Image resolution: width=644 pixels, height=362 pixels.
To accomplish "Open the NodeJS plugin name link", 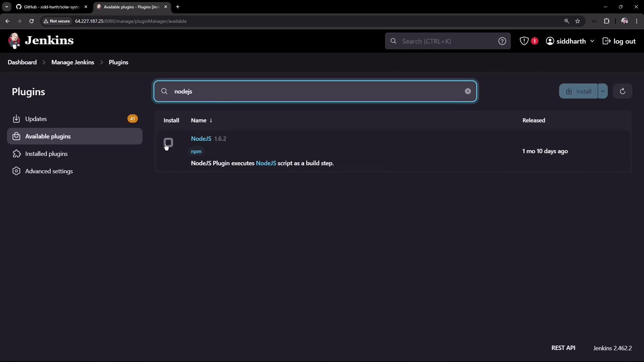I will (x=201, y=139).
